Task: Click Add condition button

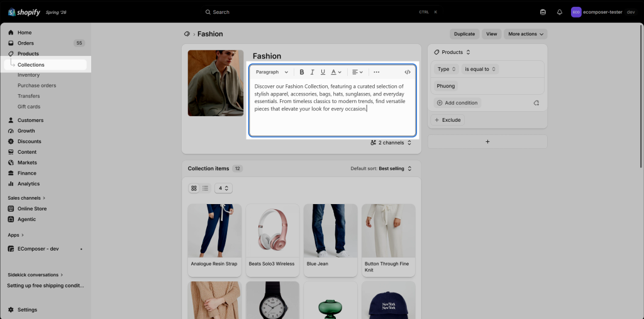Action: point(457,103)
